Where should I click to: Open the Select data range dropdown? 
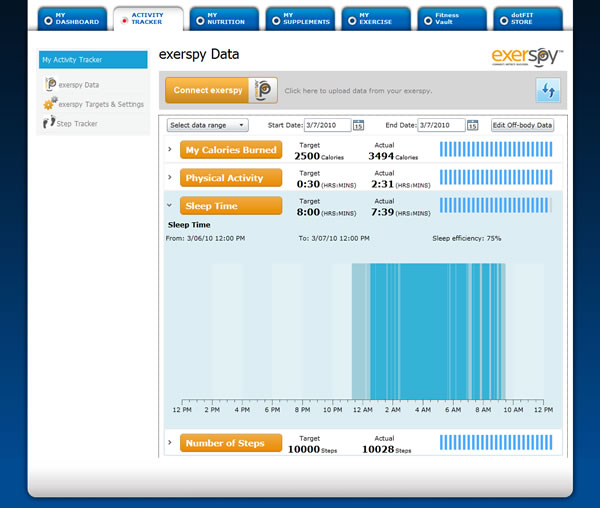(207, 126)
